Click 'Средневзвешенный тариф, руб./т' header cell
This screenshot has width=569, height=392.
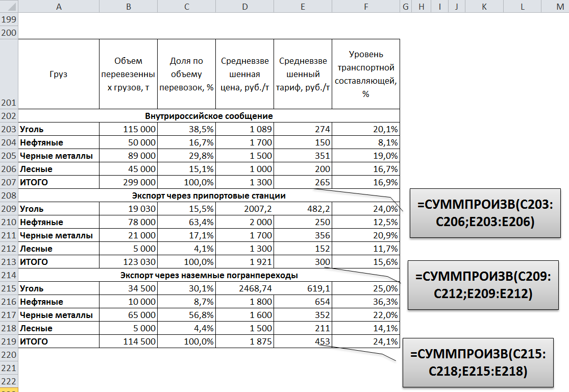tap(303, 74)
